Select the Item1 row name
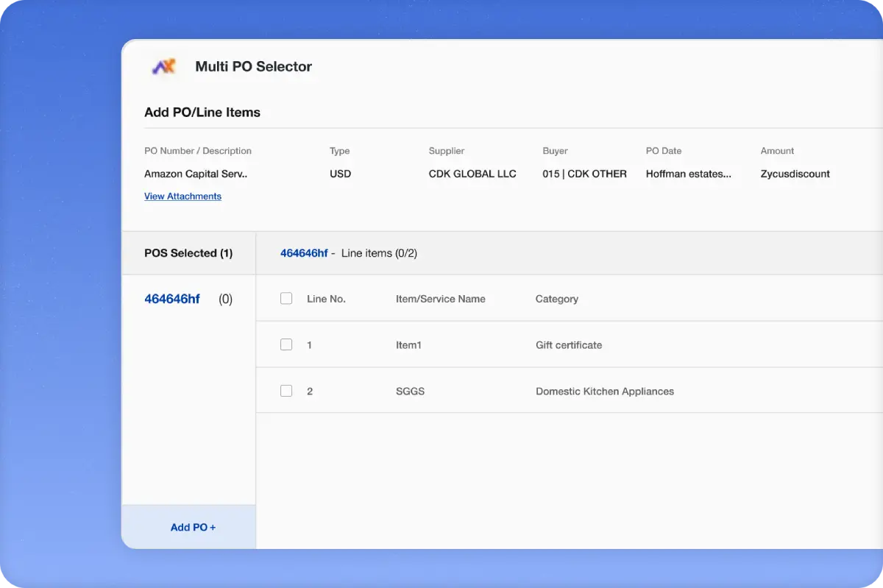The width and height of the screenshot is (883, 588). [x=408, y=345]
